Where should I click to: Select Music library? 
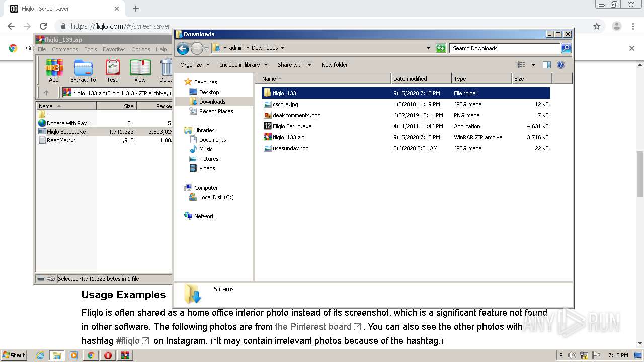[206, 149]
